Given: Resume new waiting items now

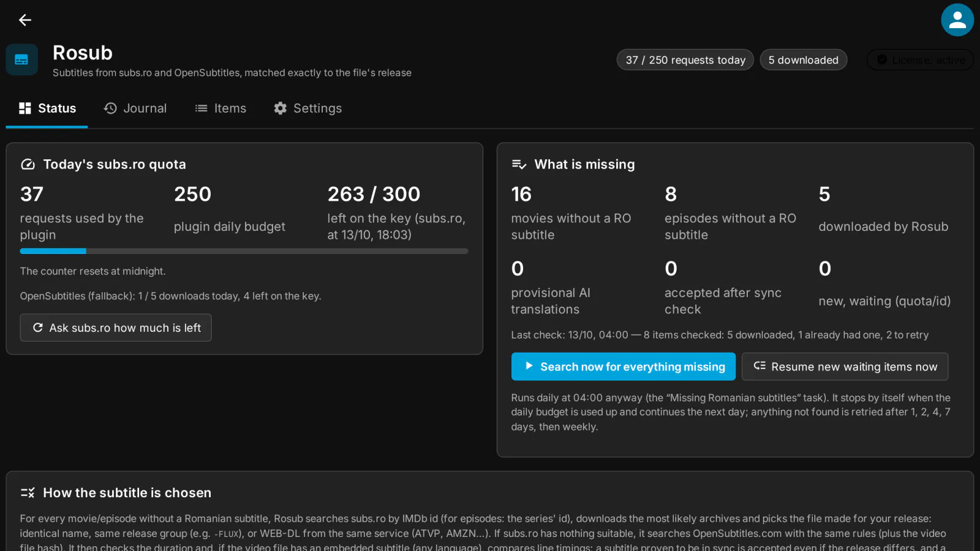Looking at the screenshot, I should [845, 366].
